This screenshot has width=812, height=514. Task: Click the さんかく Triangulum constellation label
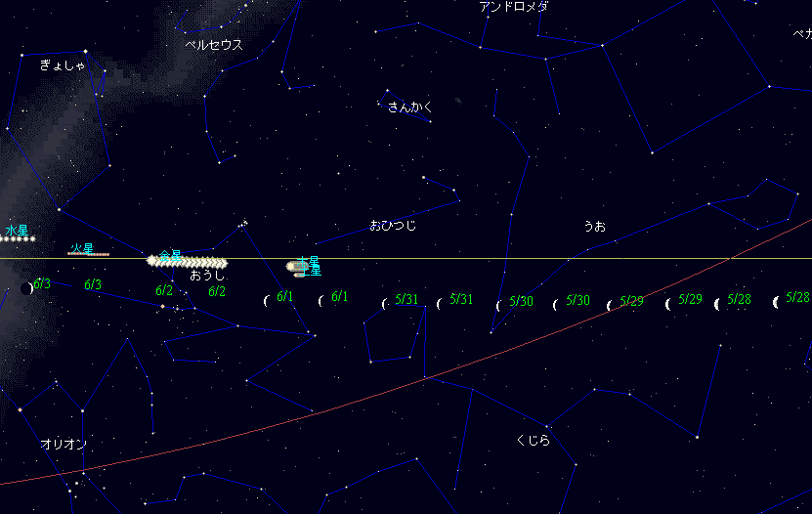pos(409,107)
